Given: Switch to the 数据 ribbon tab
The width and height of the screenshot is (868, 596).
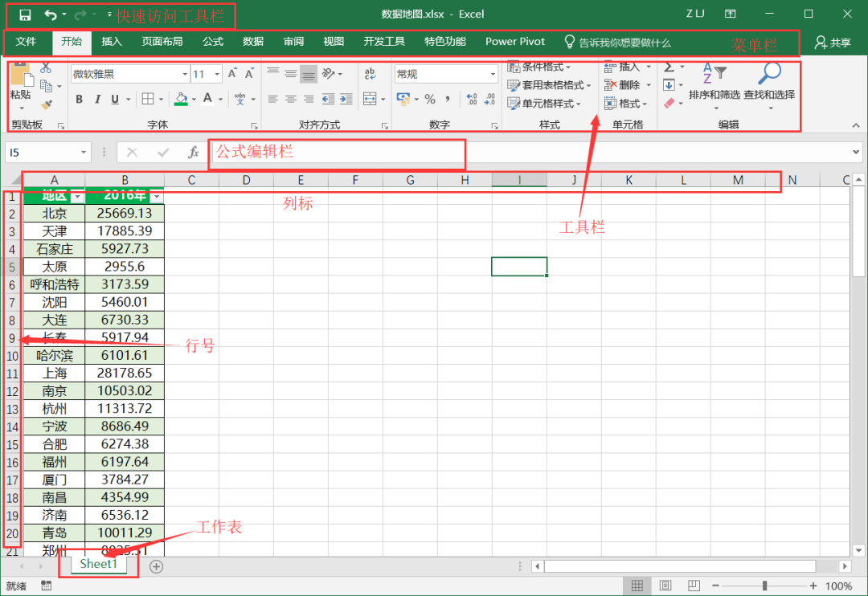Looking at the screenshot, I should [x=253, y=42].
